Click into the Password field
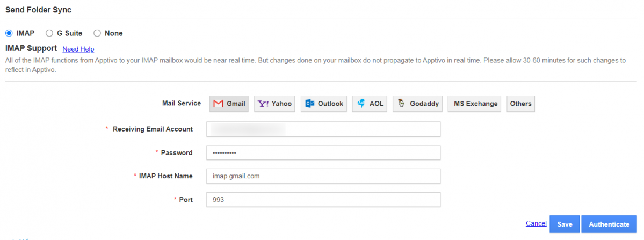Screen dimensions: 644x240 pyautogui.click(x=323, y=153)
